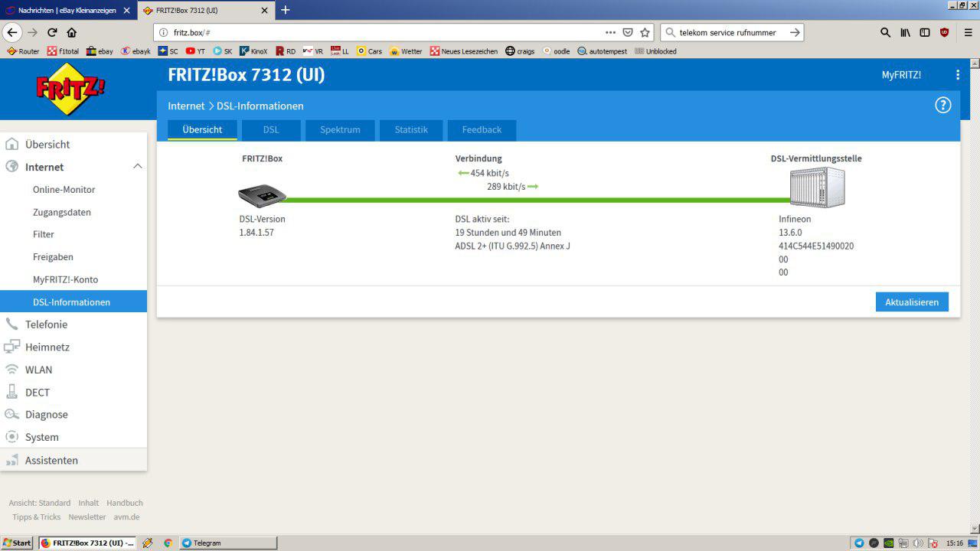This screenshot has width=980, height=551.
Task: Open a new browser tab
Action: pyautogui.click(x=286, y=10)
